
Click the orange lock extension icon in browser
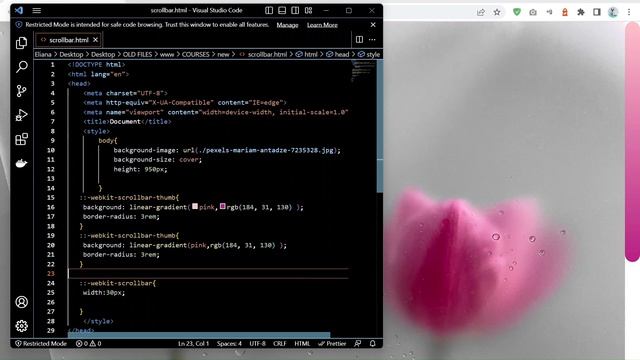[x=565, y=12]
